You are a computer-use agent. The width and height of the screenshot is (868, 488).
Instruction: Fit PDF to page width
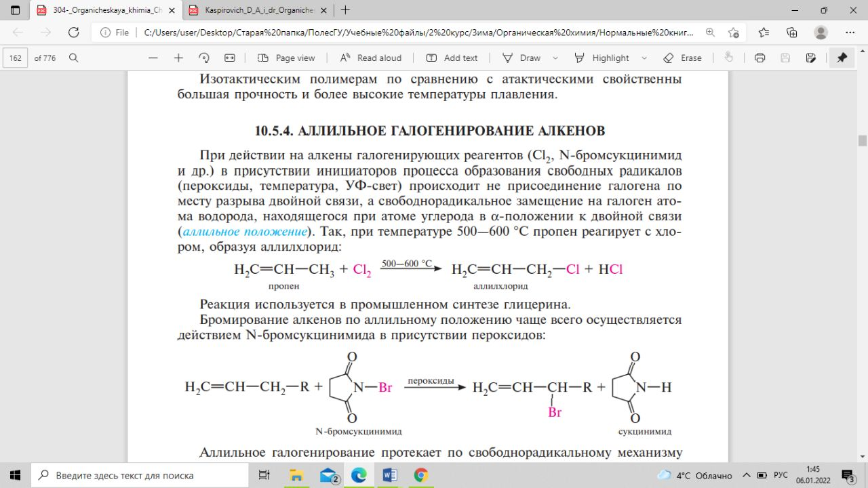(230, 58)
